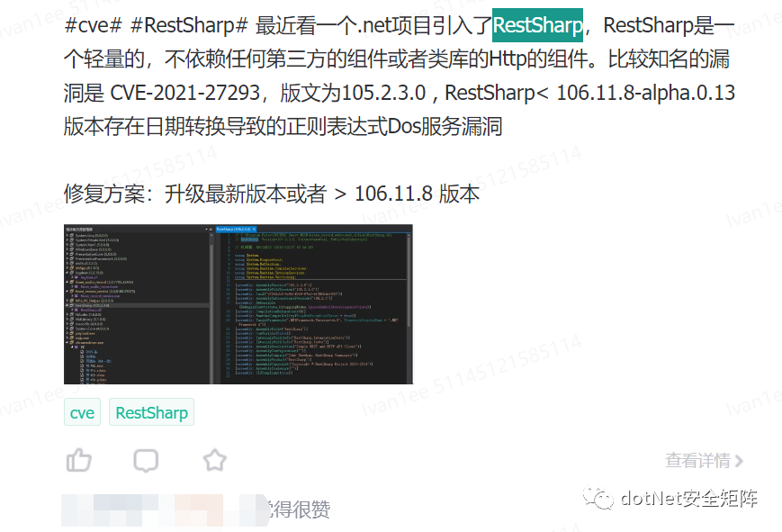
Task: Open the 查看详情 details link
Action: pos(704,460)
